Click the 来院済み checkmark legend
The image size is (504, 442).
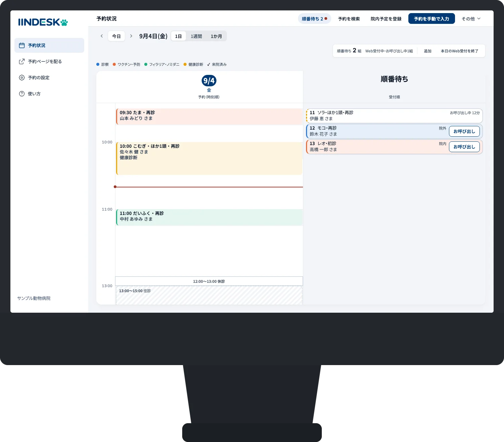217,64
